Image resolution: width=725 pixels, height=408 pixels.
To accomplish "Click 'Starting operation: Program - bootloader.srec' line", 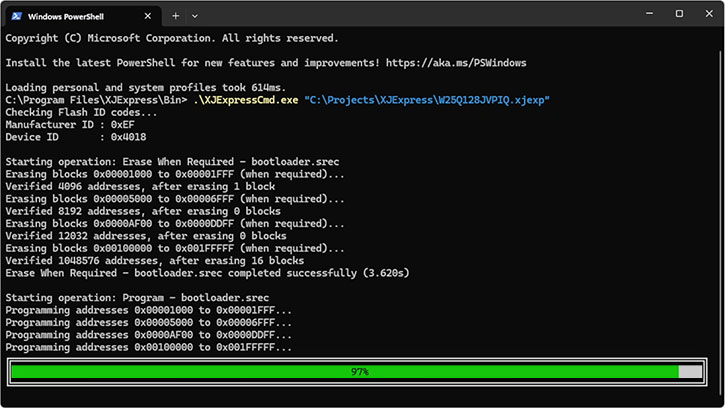I will tap(137, 298).
